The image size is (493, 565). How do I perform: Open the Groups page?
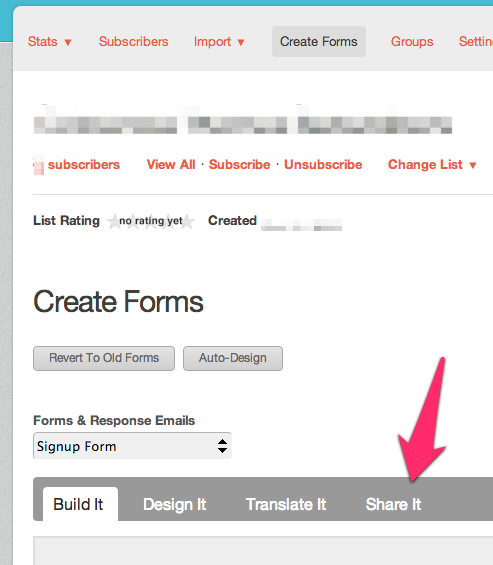coord(412,42)
